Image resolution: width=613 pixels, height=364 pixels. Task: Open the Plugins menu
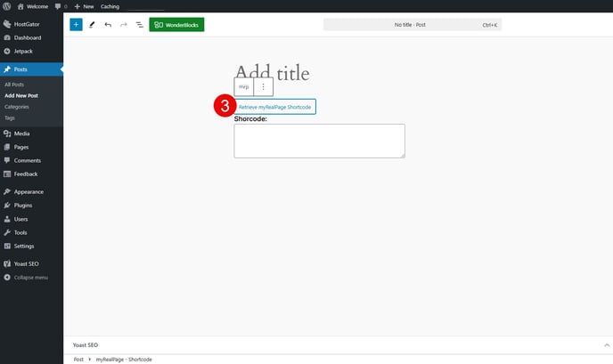[31, 206]
